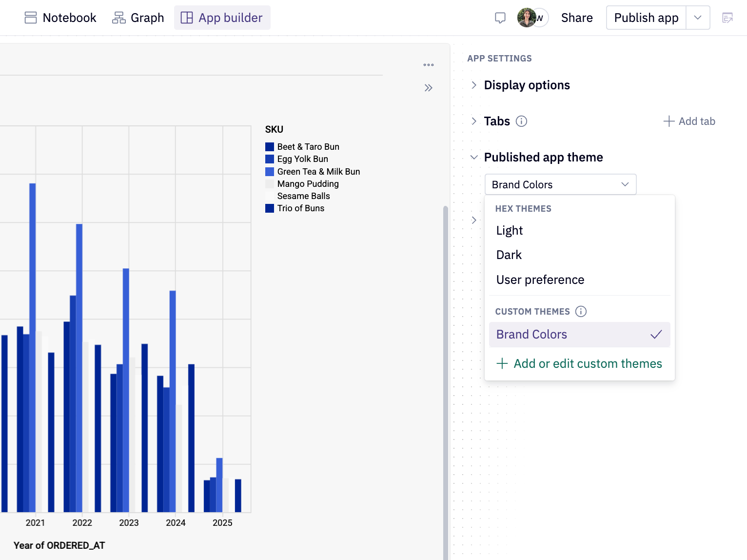The image size is (747, 560).
Task: Switch to the Graph view tab
Action: (138, 18)
